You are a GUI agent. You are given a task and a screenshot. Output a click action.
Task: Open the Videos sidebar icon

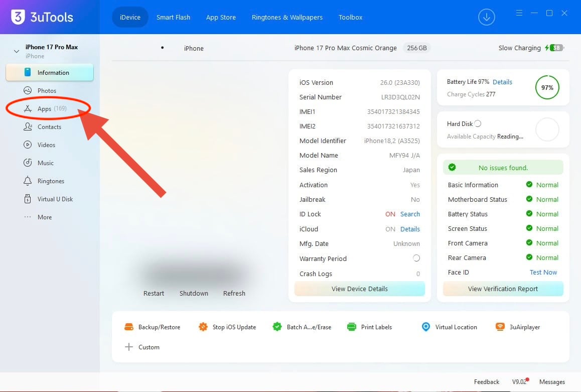coord(28,145)
